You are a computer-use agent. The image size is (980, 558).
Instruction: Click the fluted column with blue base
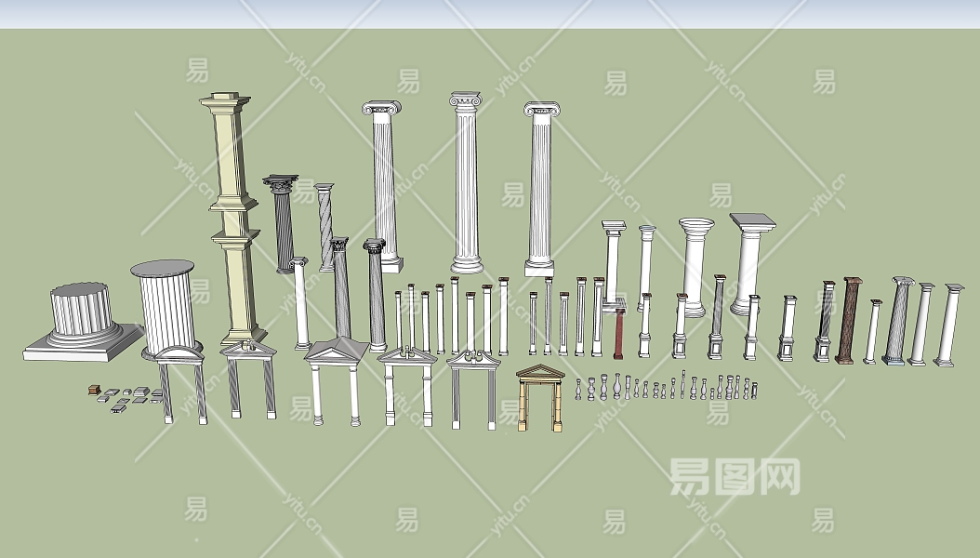(897, 321)
